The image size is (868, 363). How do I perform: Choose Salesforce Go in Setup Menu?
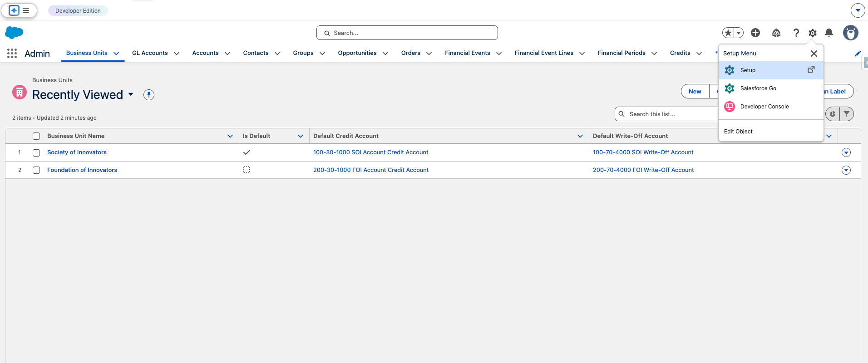[x=771, y=88]
